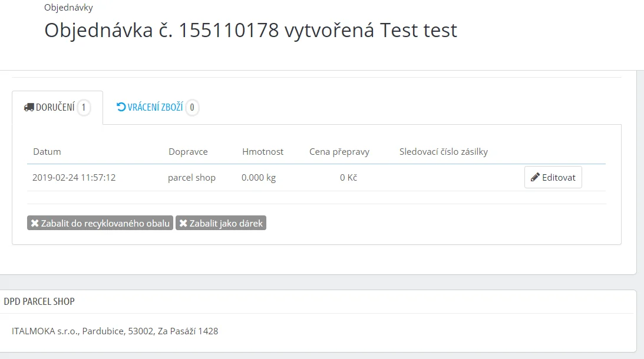This screenshot has width=644, height=359.
Task: Click the "Sledovací číslo zásilky" column header
Action: click(x=444, y=152)
